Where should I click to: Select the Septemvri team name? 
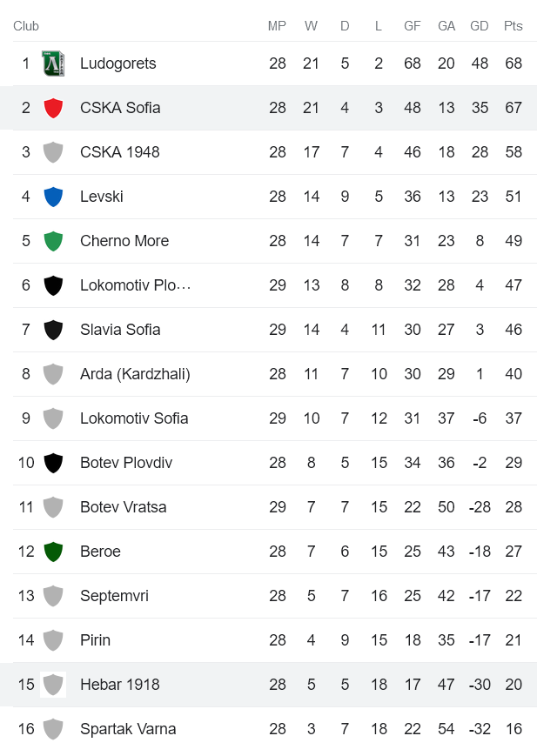(117, 595)
